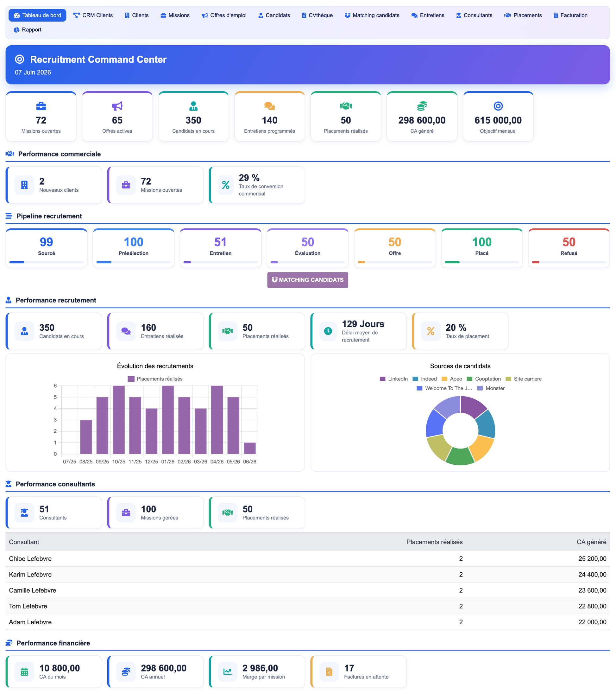
Task: Open the Tableau de bord tab
Action: (37, 16)
